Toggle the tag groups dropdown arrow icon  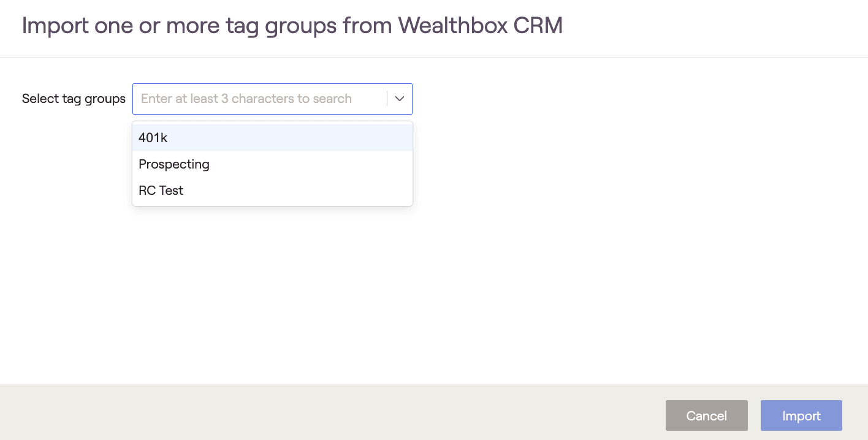pyautogui.click(x=400, y=99)
